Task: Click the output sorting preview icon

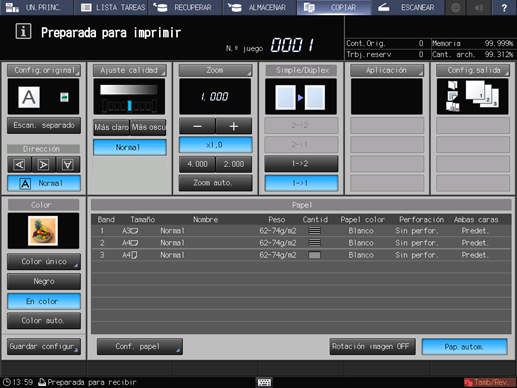Action: click(473, 97)
